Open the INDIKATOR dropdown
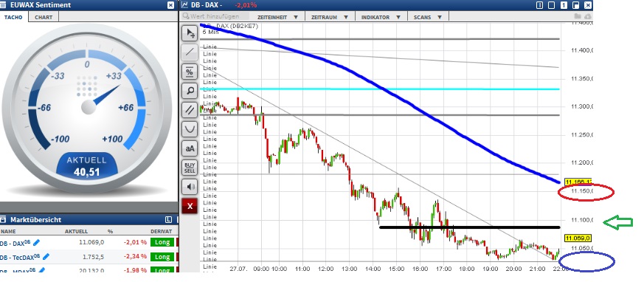644x282 pixels. tap(381, 17)
